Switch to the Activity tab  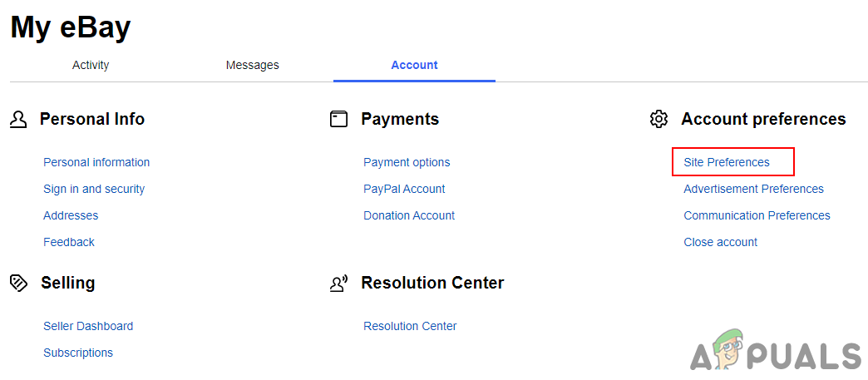[x=91, y=65]
